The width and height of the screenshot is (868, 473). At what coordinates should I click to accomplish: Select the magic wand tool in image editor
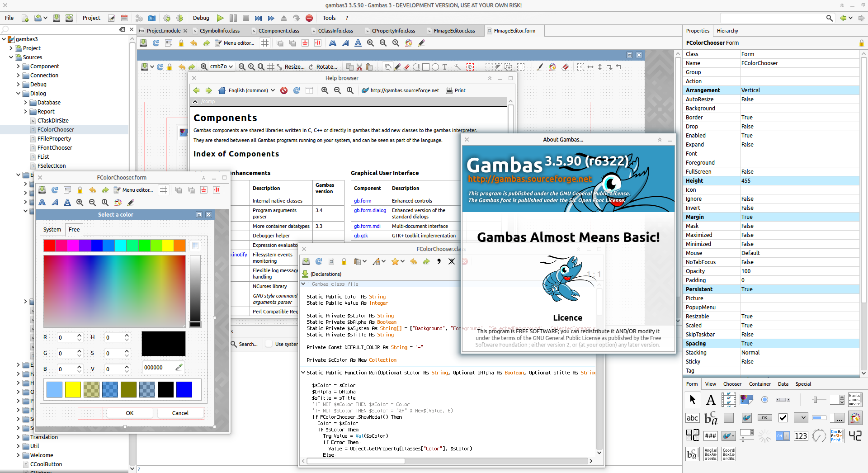click(458, 67)
